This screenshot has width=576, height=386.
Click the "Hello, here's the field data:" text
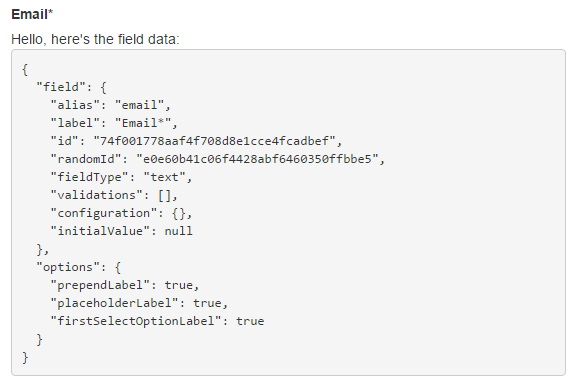tap(96, 39)
